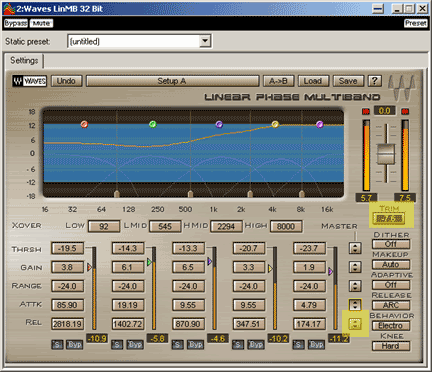Click the LMid crossover field 545
Screen dimensions: 432x372
165,227
